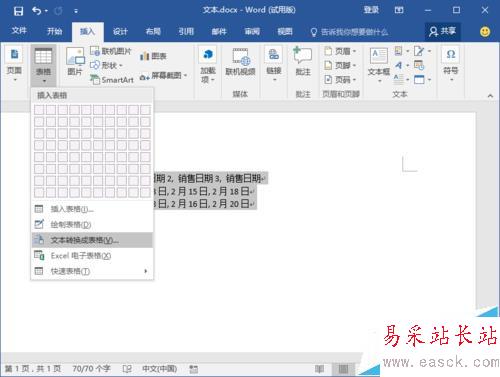Open the 页脚 (Footer) dropdown

[x=340, y=65]
